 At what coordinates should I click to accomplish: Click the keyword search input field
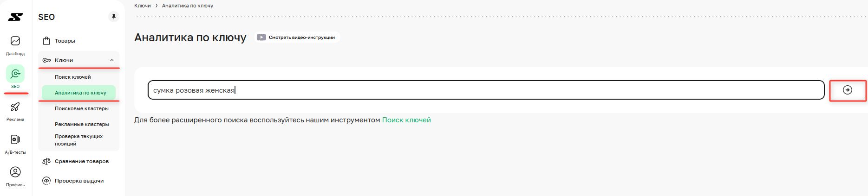coord(486,90)
